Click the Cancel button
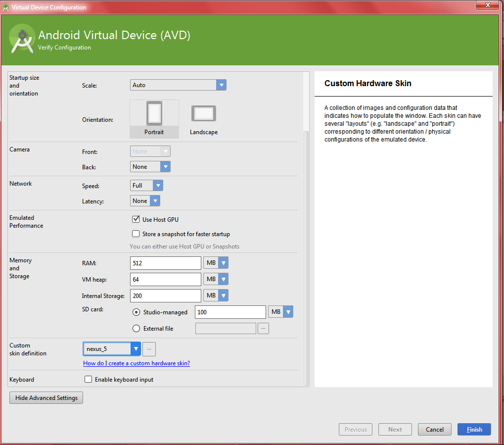This screenshot has width=504, height=445. click(435, 430)
